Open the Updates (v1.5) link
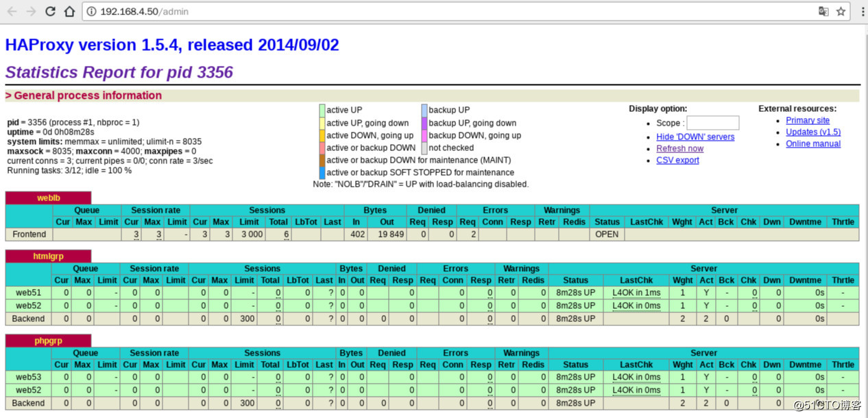This screenshot has height=418, width=868. [x=813, y=132]
